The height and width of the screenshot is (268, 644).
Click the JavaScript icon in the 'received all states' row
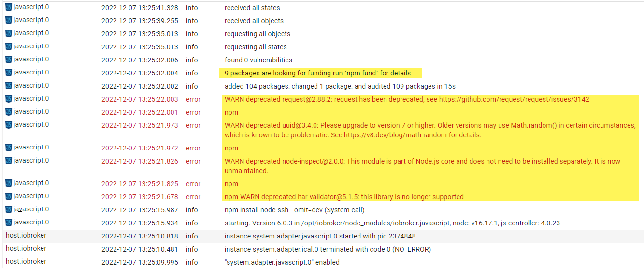[9, 7]
